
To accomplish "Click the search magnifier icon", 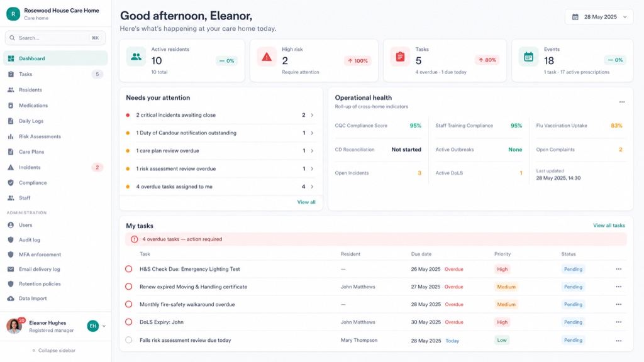I will 13,38.
